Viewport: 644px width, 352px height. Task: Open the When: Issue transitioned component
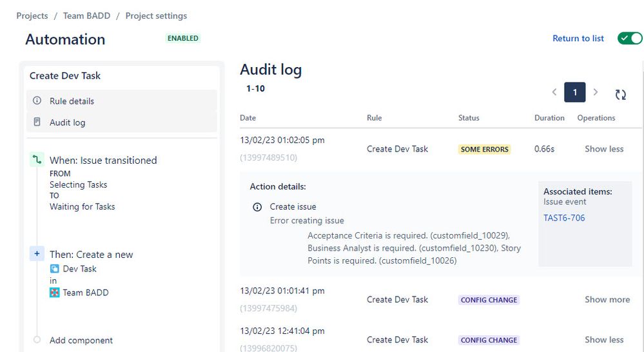click(x=103, y=160)
